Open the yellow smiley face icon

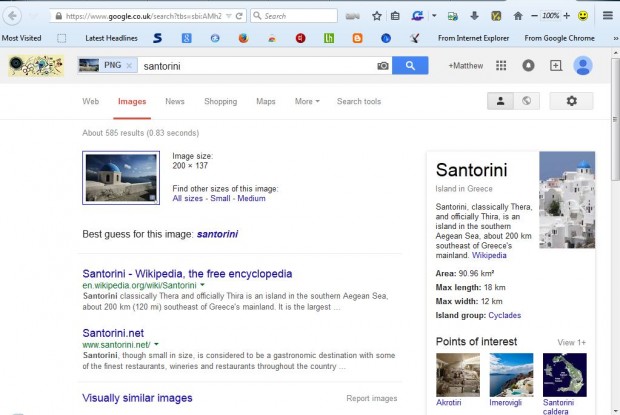[x=583, y=16]
